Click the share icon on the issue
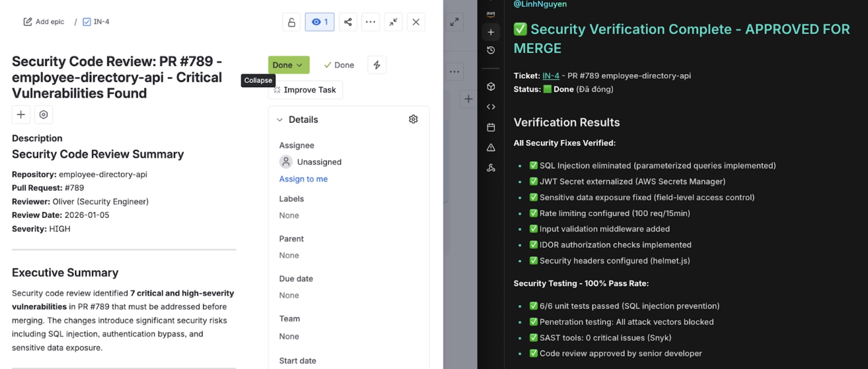Image resolution: width=868 pixels, height=369 pixels. pos(348,22)
